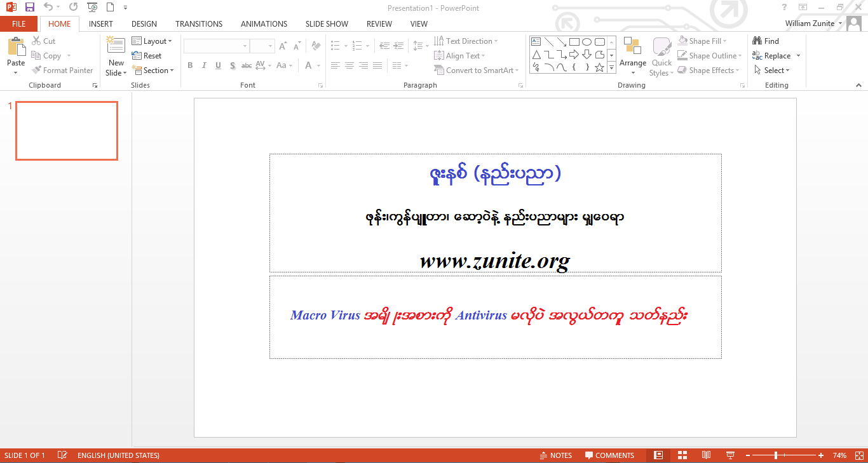The height and width of the screenshot is (463, 868).
Task: Decrease font size with small A icon
Action: pos(297,46)
